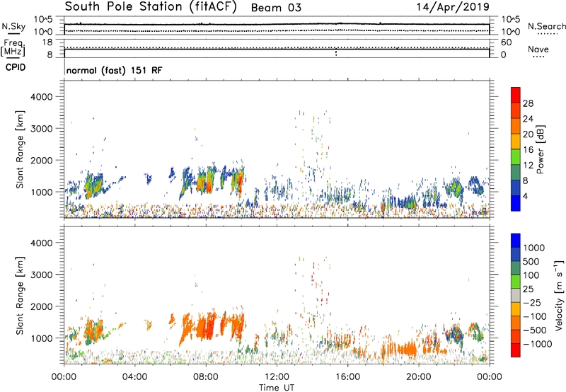
Task: Click the 08:00 time tick label
Action: pyautogui.click(x=206, y=377)
